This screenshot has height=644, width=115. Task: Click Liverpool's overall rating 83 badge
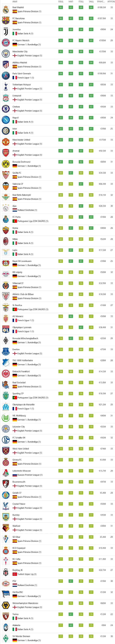[x=61, y=96]
